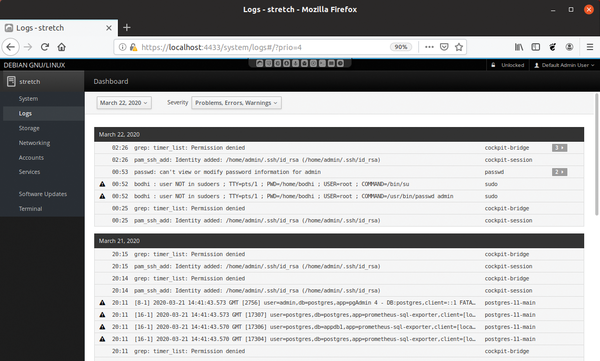Open the Severity filter dropdown
The width and height of the screenshot is (600, 361).
(236, 103)
